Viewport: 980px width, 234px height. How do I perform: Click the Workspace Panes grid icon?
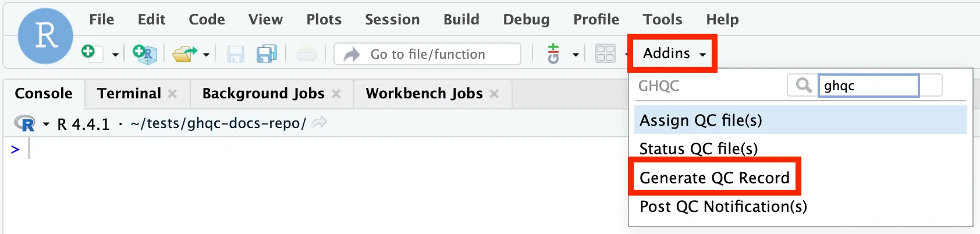tap(605, 54)
